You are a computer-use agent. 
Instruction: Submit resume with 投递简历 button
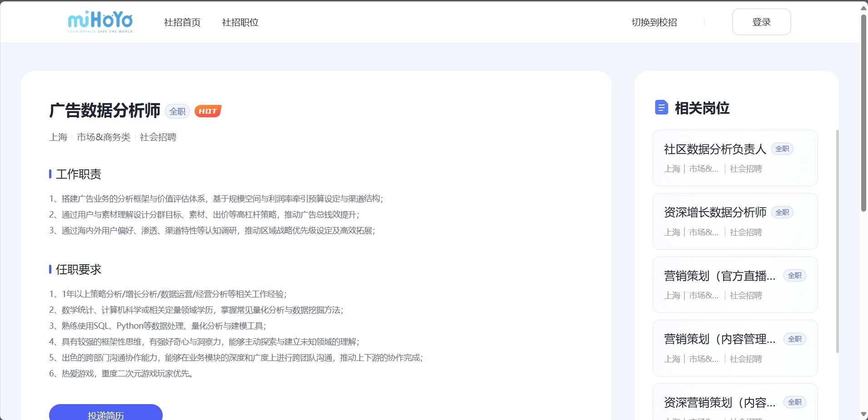tap(105, 413)
